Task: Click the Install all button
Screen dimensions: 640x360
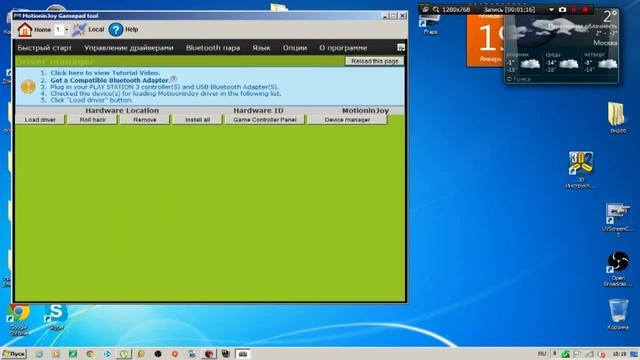Action: click(x=197, y=120)
